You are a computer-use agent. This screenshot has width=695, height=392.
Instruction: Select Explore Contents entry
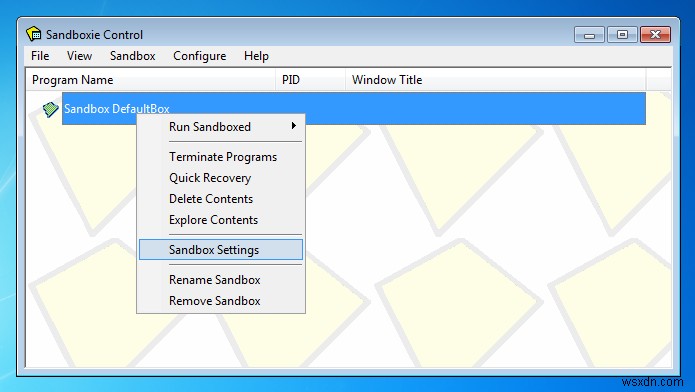[x=221, y=220]
